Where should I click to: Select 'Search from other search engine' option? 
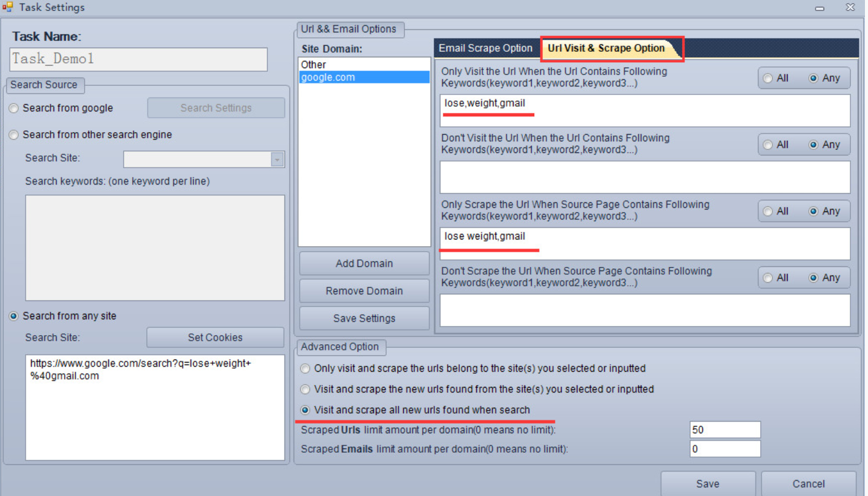(x=14, y=135)
